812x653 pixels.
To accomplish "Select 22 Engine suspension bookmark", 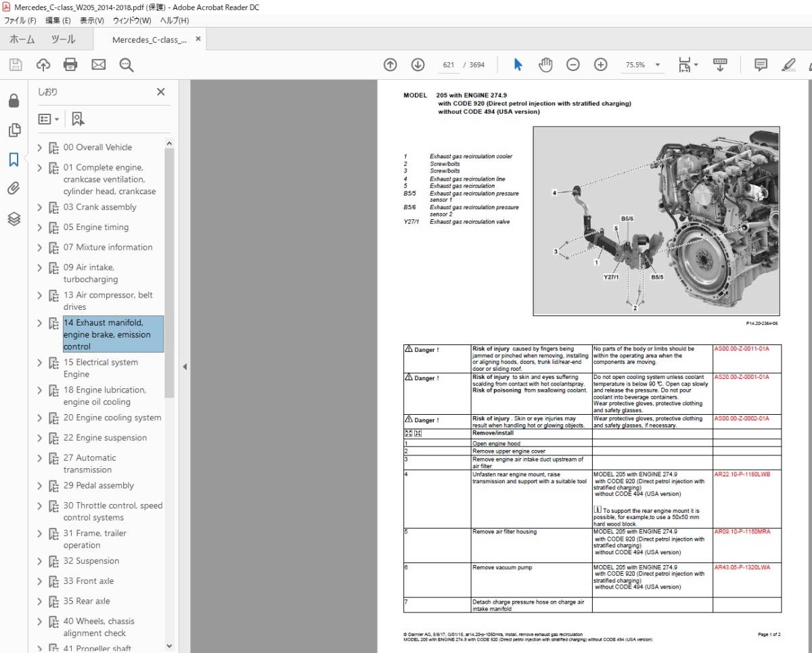I will (x=105, y=438).
